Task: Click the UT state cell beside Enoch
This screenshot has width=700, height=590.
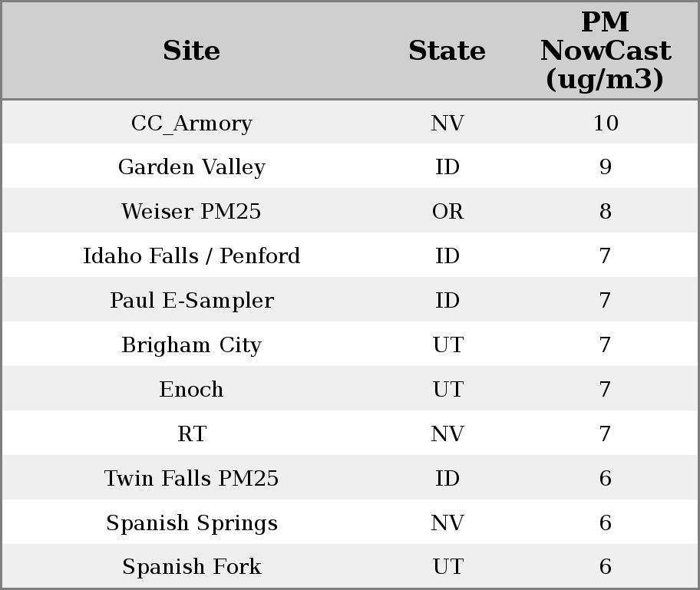Action: [447, 390]
